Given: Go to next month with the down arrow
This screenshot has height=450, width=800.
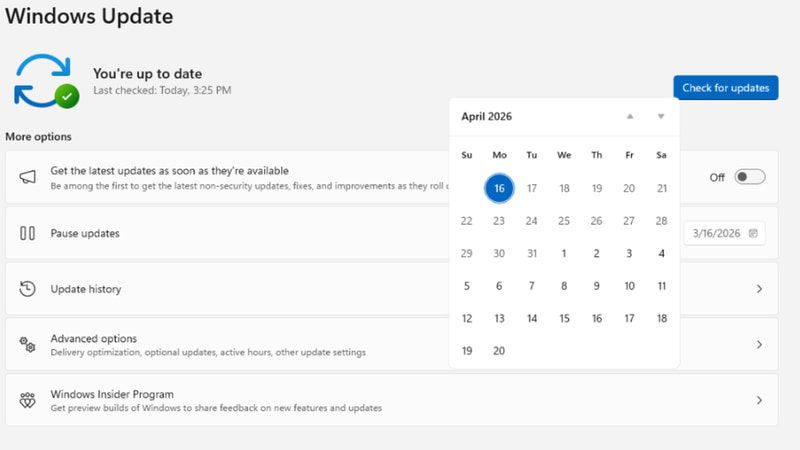Looking at the screenshot, I should [661, 116].
